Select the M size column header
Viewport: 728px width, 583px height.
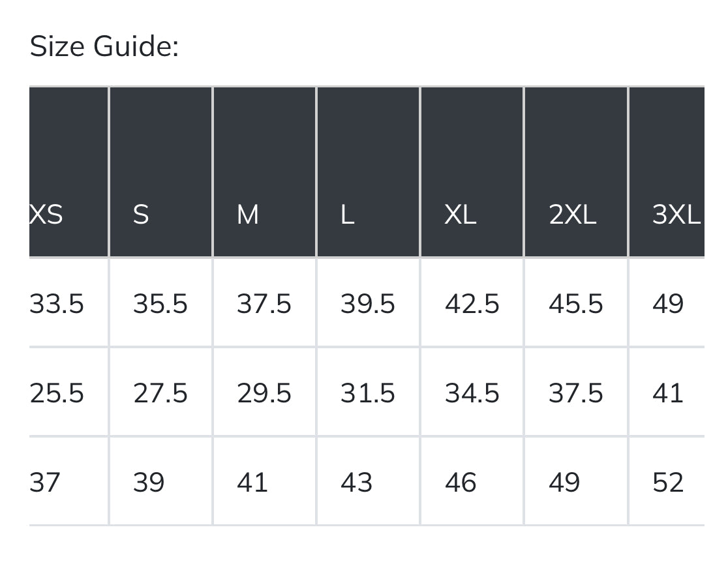[x=248, y=214]
